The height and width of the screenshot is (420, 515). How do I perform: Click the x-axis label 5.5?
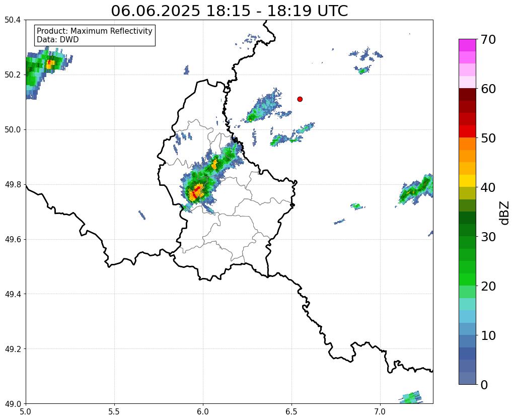[x=114, y=411]
